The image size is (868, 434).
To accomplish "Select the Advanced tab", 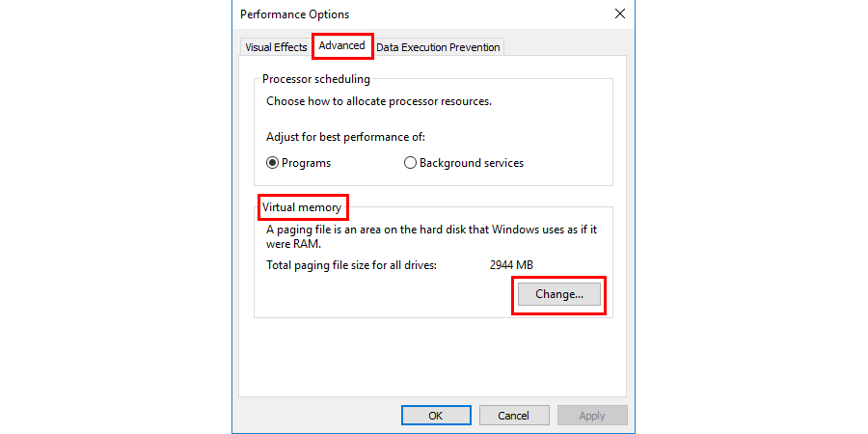I will (342, 46).
